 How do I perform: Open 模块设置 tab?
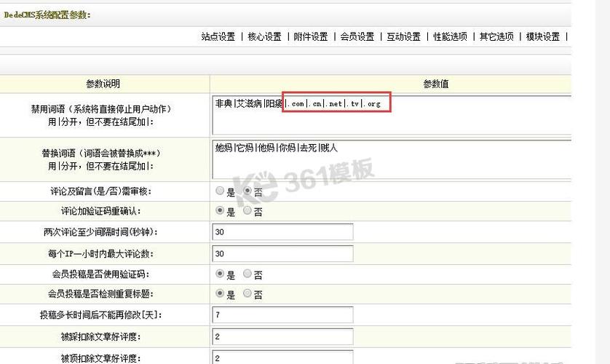tap(543, 37)
